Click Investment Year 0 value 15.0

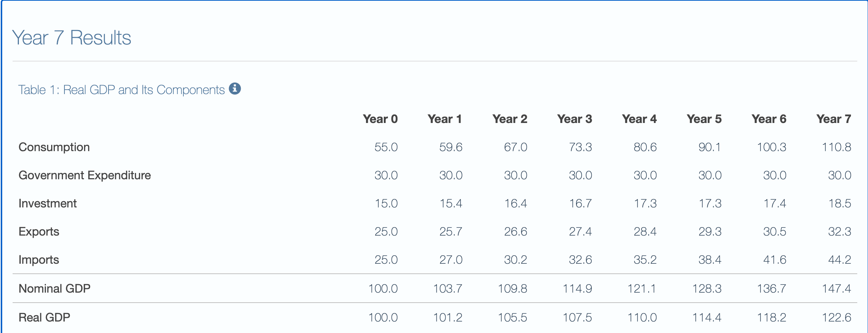(386, 203)
